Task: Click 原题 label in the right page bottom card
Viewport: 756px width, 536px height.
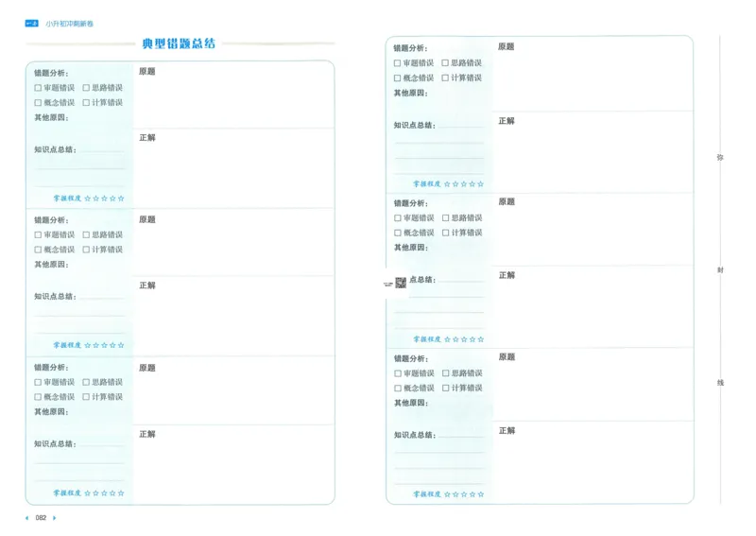Action: [507, 357]
